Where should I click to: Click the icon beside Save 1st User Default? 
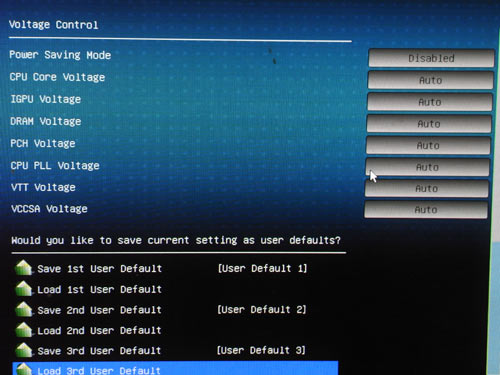click(24, 268)
